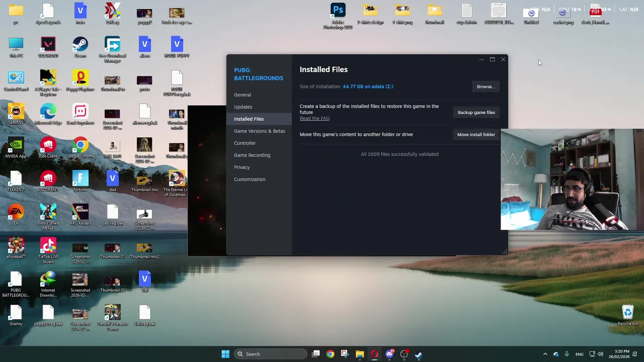The width and height of the screenshot is (644, 362).
Task: Open Game Versions & Betas section
Action: pyautogui.click(x=259, y=131)
